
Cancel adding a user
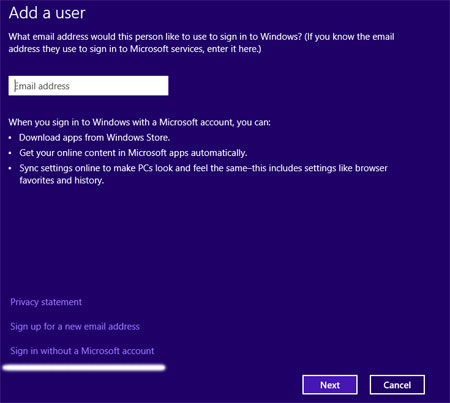397,385
